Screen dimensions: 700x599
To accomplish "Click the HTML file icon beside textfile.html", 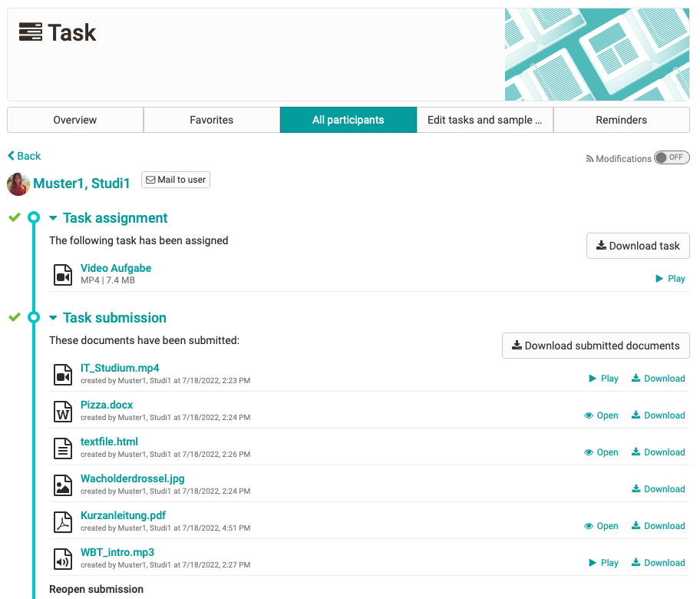I will pos(62,448).
